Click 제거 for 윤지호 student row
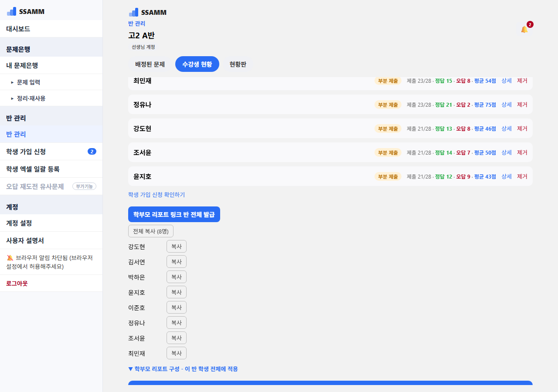558x392 pixels. point(522,176)
